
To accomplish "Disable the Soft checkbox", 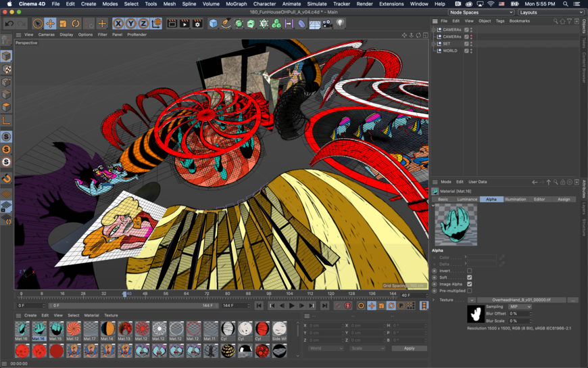I will (469, 277).
